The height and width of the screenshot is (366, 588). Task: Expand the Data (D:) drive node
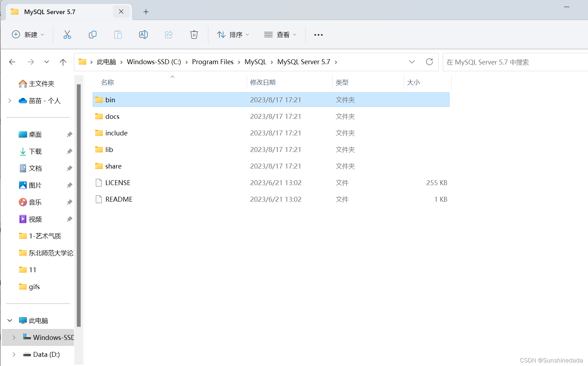click(x=14, y=354)
